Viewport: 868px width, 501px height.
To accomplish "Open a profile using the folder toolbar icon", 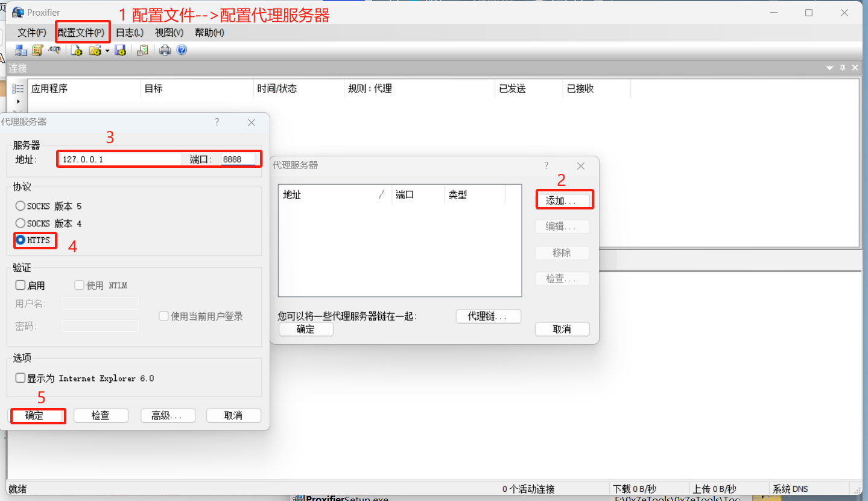I will (94, 50).
